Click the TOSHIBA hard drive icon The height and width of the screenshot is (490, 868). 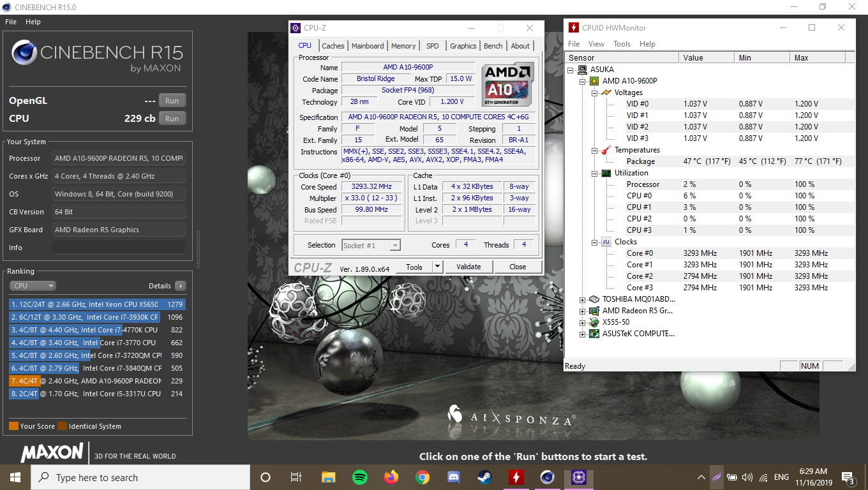point(594,299)
